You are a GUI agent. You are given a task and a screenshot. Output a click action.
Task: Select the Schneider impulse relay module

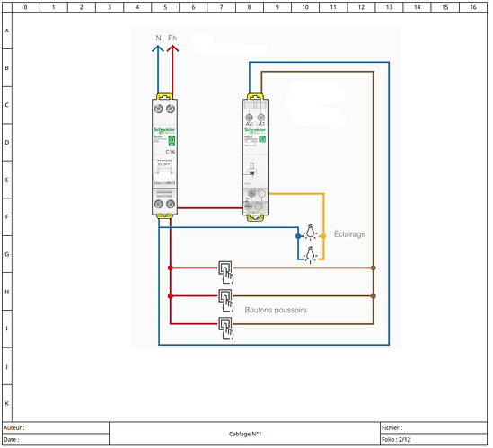(x=255, y=157)
